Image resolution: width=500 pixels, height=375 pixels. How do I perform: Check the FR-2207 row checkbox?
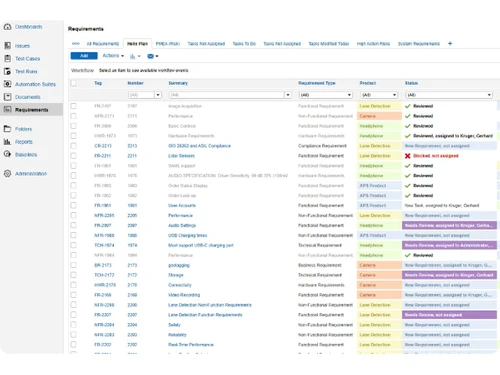(x=73, y=315)
